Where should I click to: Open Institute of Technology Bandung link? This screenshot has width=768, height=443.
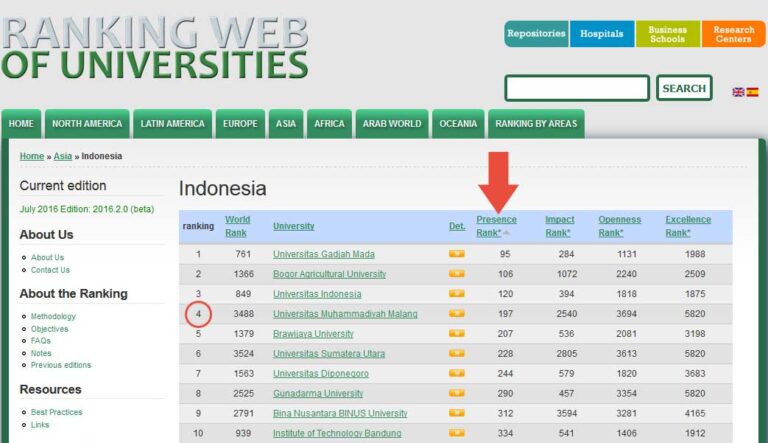[x=337, y=433]
